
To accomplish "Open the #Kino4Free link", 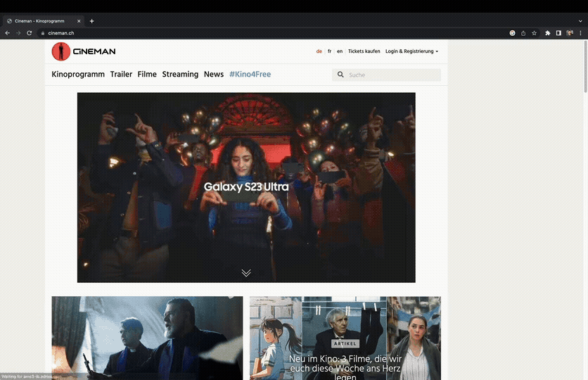I will point(250,75).
